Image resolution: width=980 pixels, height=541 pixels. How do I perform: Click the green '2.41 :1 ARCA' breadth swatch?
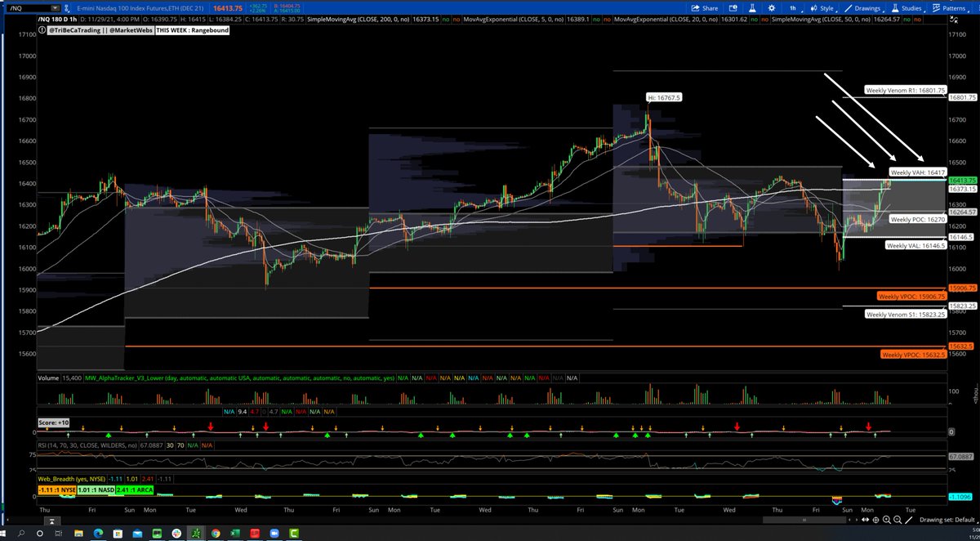click(135, 490)
